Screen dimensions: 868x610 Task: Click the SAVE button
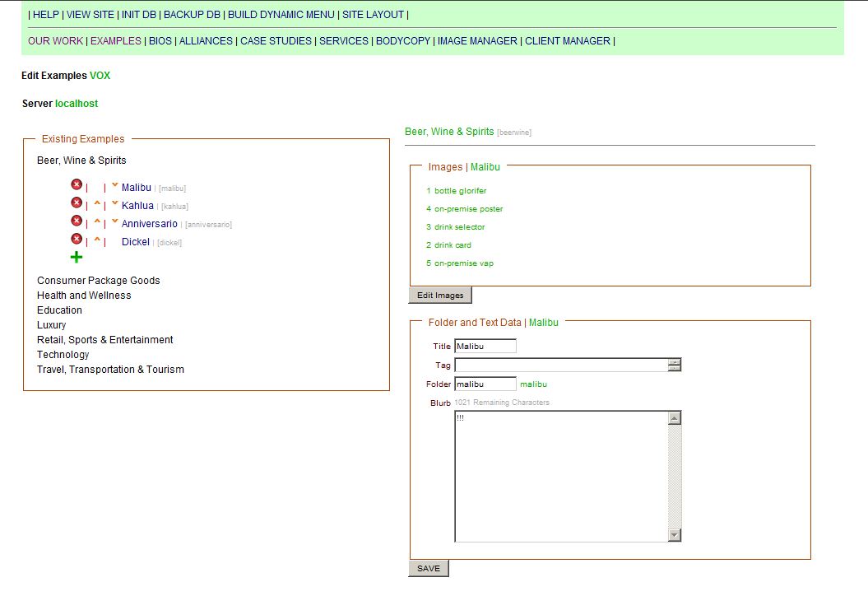pos(429,569)
